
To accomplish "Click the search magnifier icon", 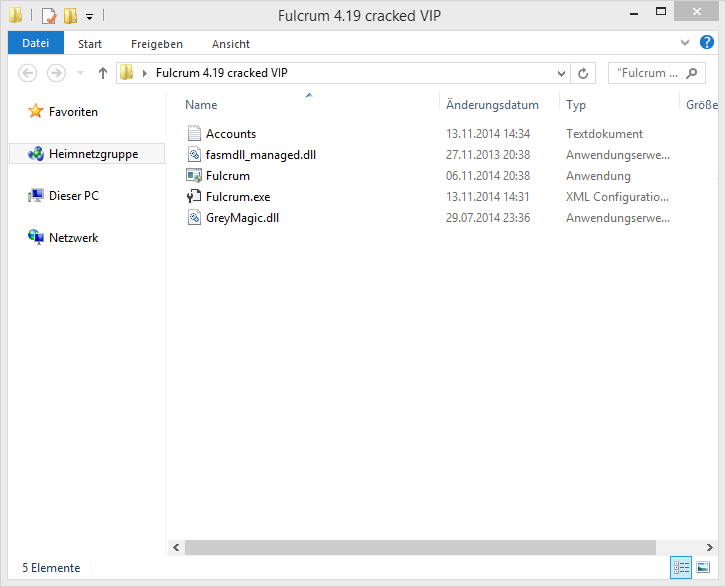I will [x=692, y=73].
